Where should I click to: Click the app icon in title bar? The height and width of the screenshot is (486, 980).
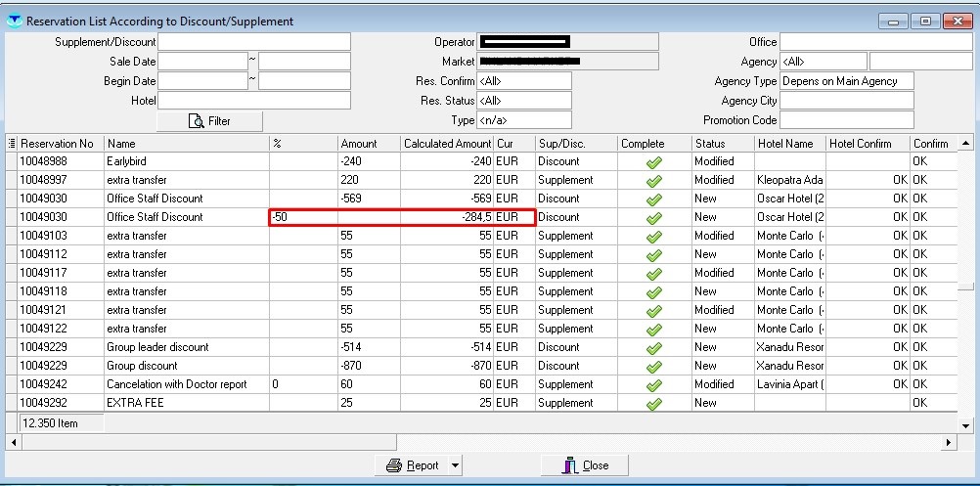click(14, 21)
